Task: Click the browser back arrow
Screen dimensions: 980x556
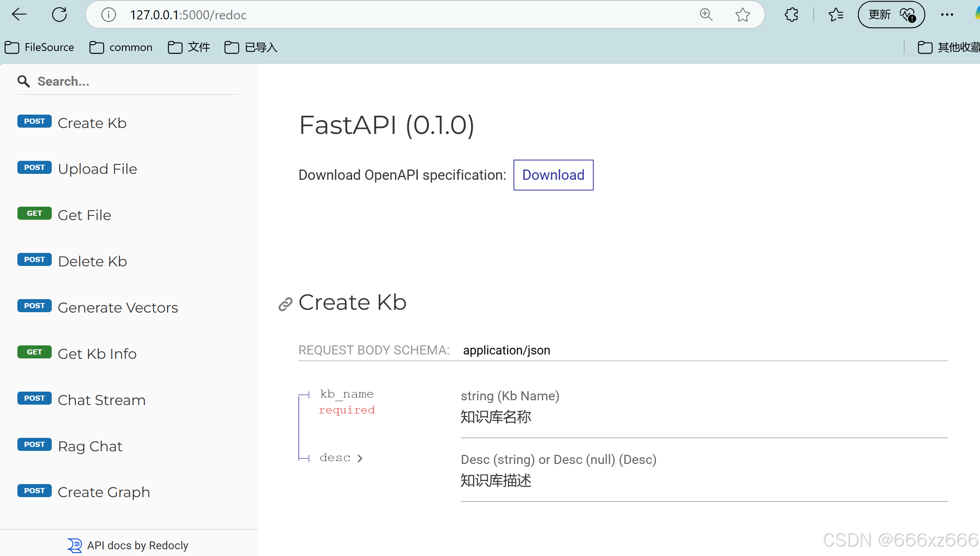Action: point(19,15)
